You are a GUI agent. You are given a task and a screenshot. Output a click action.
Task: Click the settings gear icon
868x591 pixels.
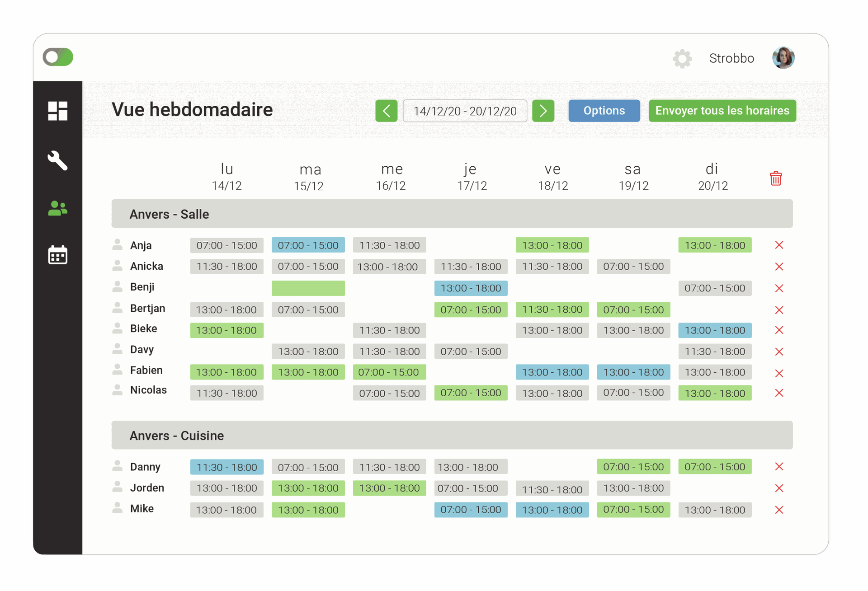[682, 59]
